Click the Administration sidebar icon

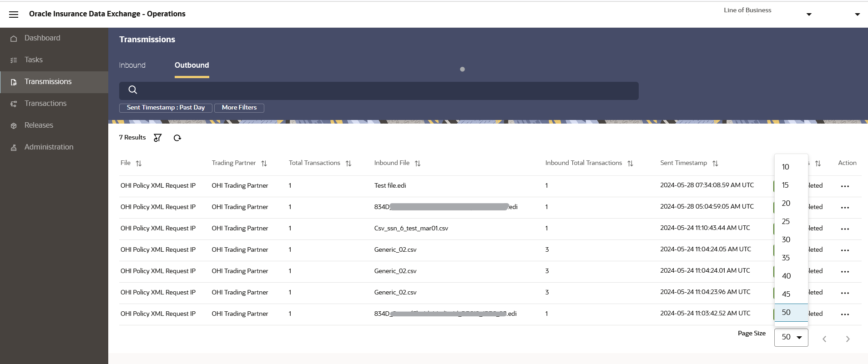click(14, 148)
